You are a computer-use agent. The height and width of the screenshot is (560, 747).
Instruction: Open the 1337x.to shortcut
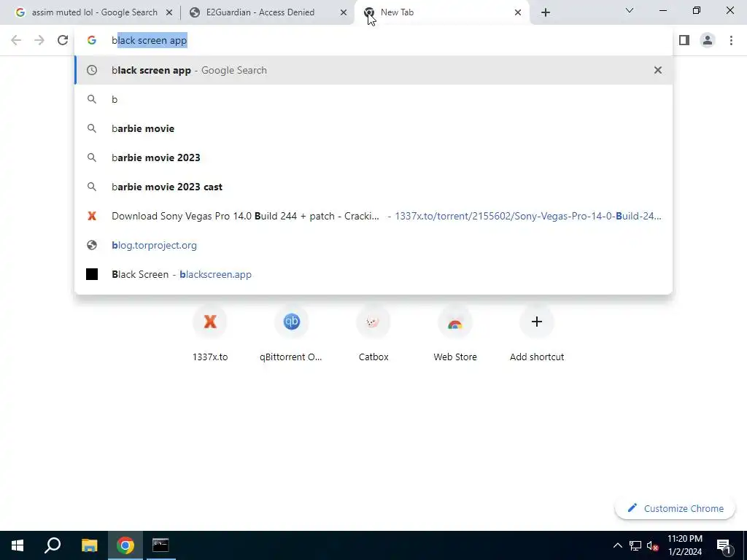(209, 333)
